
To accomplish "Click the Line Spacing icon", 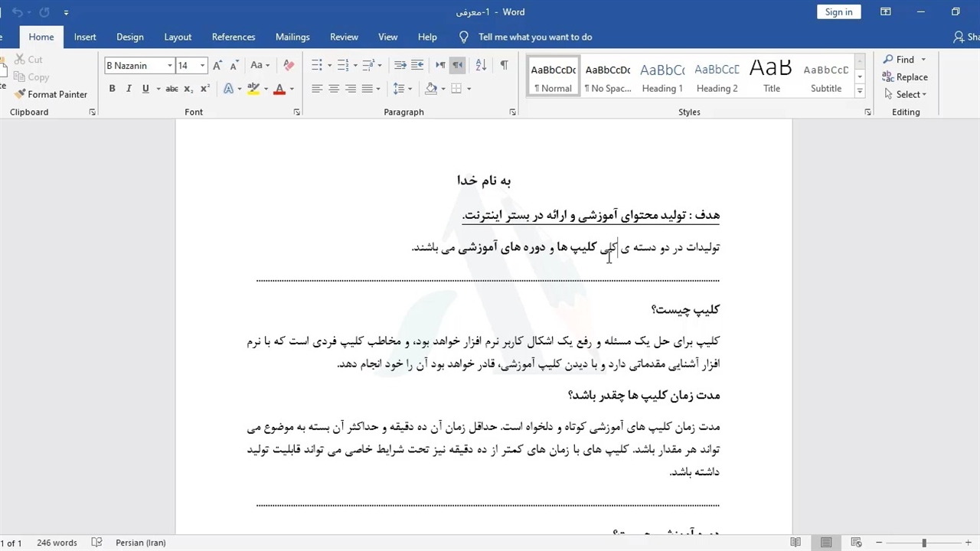I will [x=399, y=89].
